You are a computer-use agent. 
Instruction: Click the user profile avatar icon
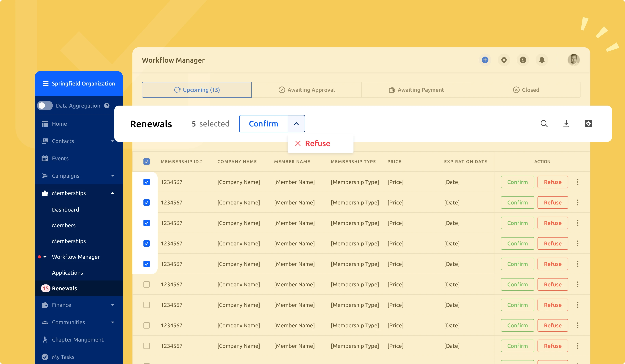[x=573, y=60]
